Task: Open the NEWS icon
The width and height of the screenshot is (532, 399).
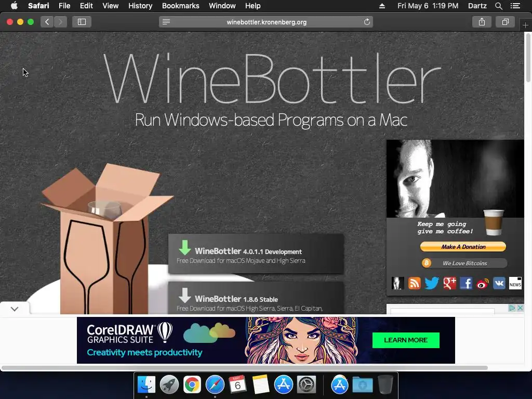Action: tap(515, 283)
